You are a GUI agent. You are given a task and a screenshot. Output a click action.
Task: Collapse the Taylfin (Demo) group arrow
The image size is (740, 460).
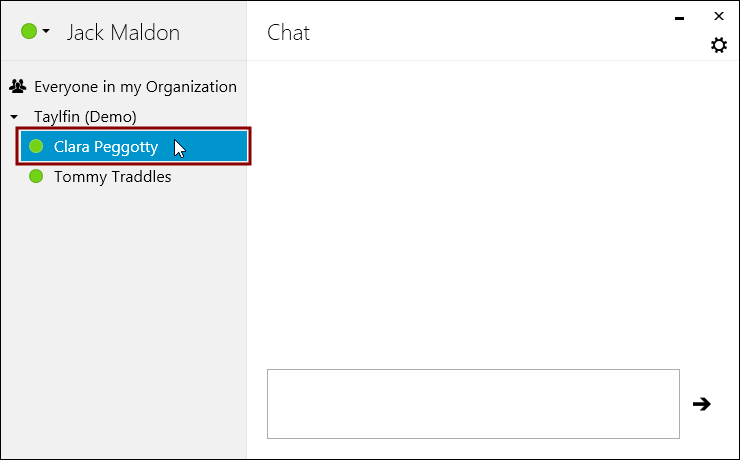tap(14, 117)
